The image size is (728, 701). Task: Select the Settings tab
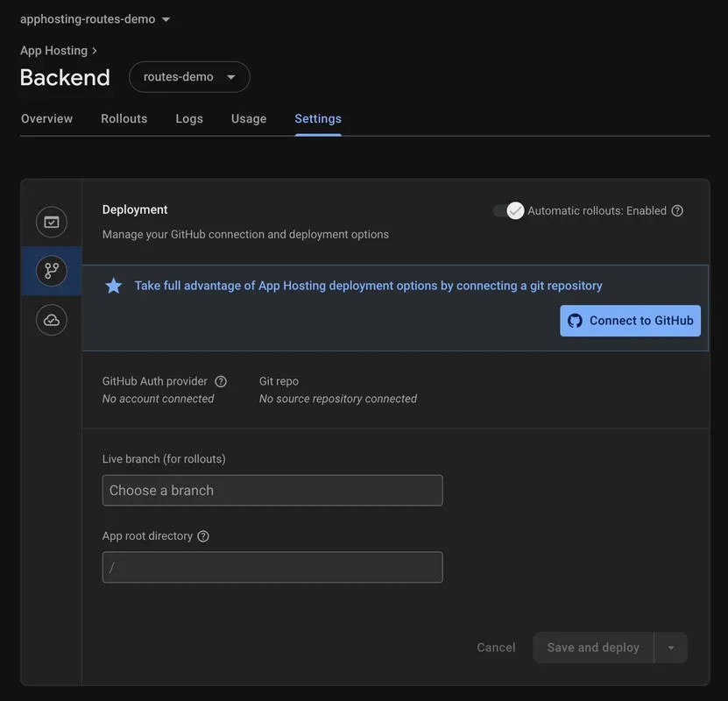[318, 119]
